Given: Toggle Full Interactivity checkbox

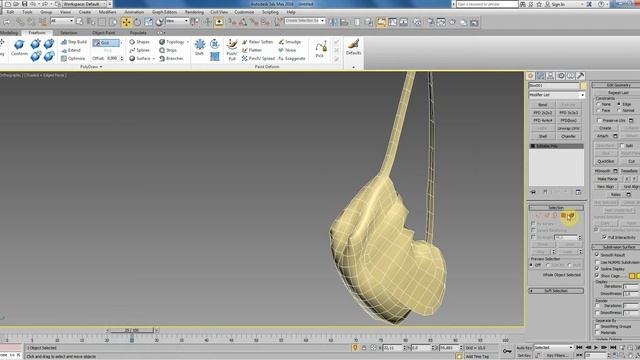Looking at the screenshot, I should coord(604,237).
